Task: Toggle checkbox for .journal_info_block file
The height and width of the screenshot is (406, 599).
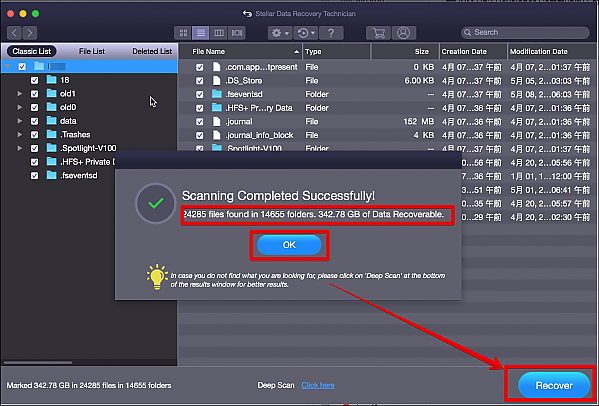Action: (x=199, y=135)
